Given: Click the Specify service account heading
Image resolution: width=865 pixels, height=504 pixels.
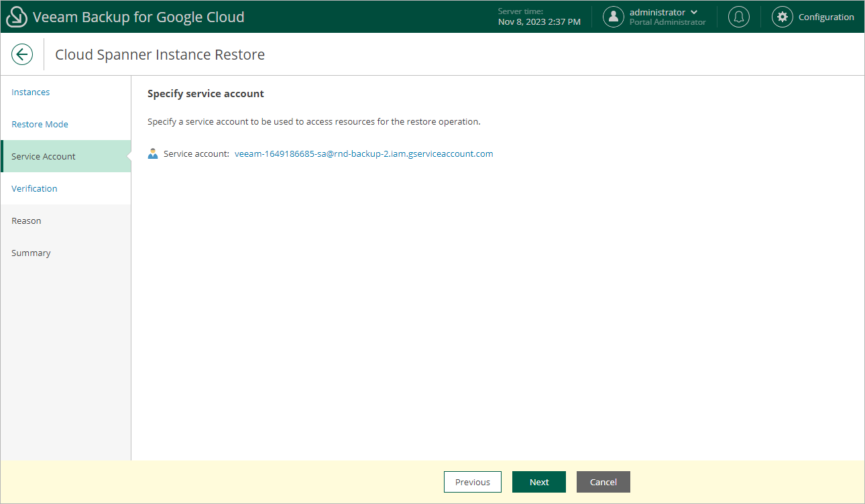Looking at the screenshot, I should pos(206,94).
